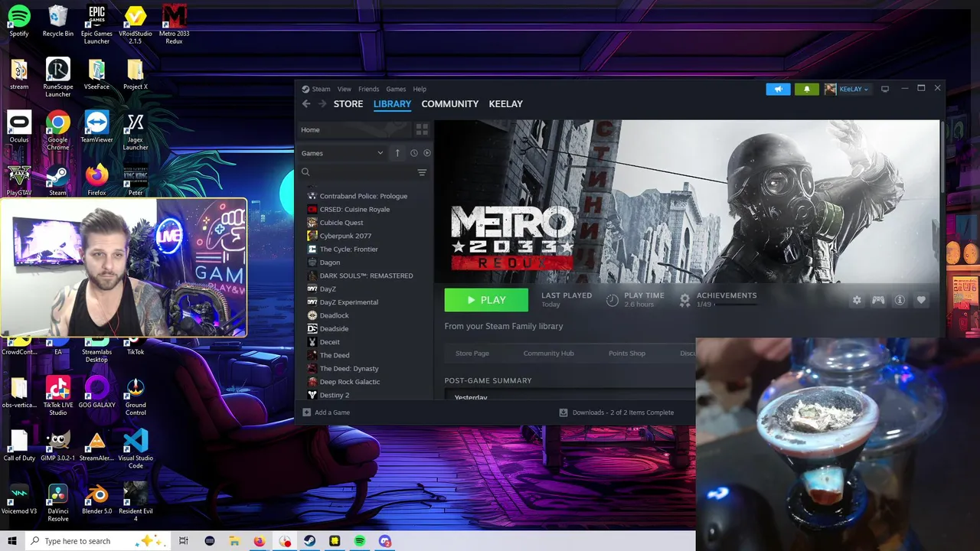Image resolution: width=980 pixels, height=551 pixels.
Task: Open DaVinci Resolve desktop icon
Action: tap(57, 501)
